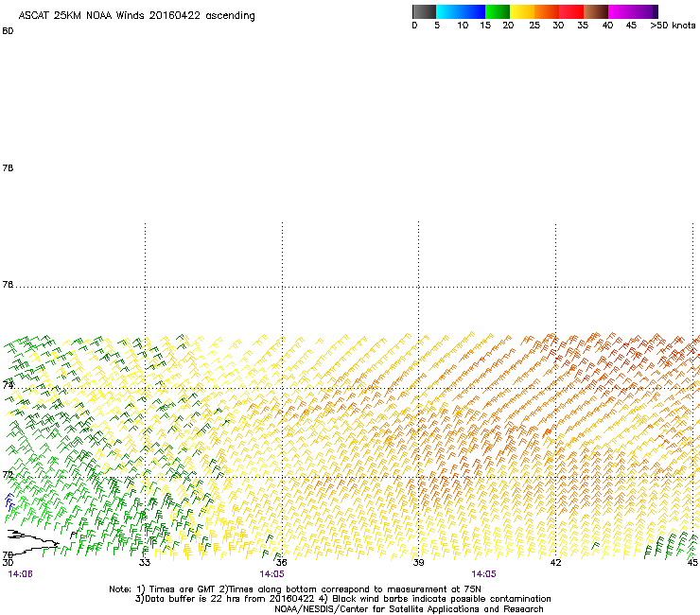Select the '35' legend speed label
Screen dimensions: 700x615
[583, 26]
